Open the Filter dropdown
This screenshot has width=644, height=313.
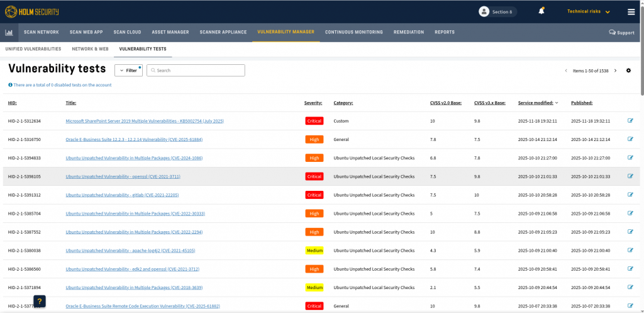click(x=128, y=71)
